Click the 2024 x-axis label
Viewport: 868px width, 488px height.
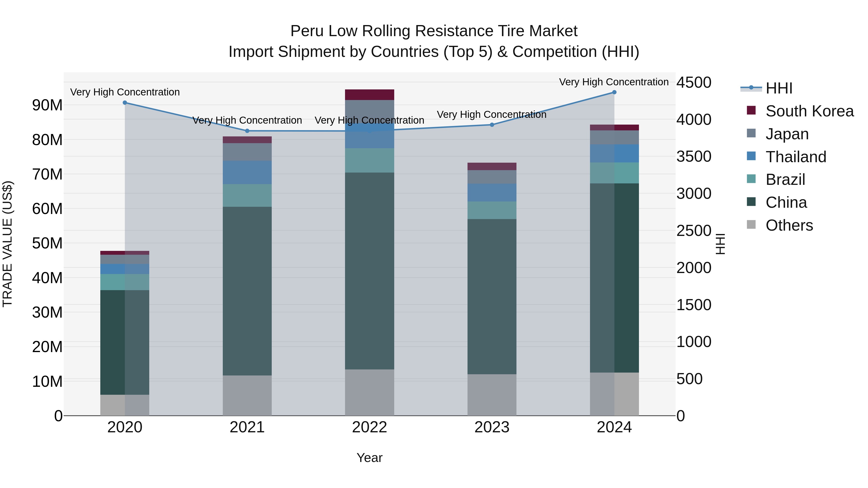point(614,427)
